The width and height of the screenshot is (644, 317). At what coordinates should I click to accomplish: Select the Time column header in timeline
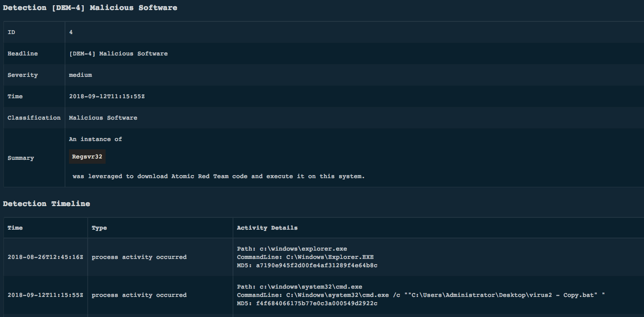point(15,228)
